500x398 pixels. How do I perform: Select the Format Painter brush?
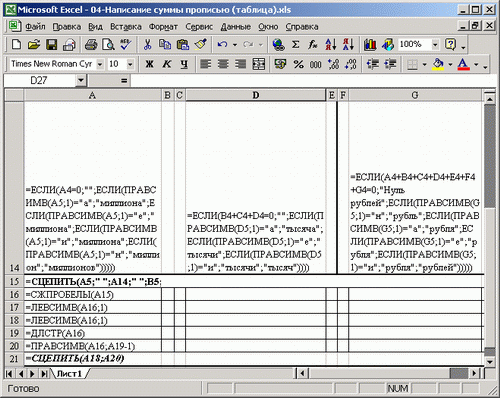click(200, 44)
